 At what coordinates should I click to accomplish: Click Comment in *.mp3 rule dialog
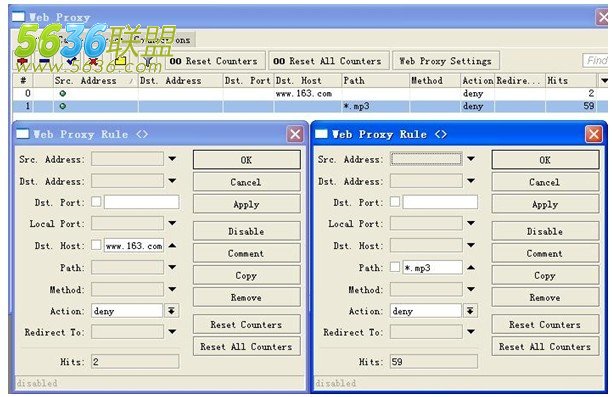pos(545,253)
